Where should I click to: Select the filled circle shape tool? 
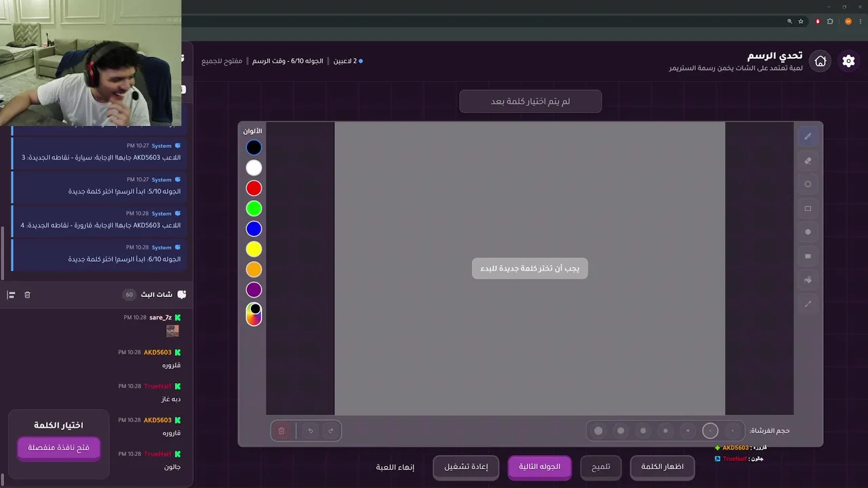(808, 232)
